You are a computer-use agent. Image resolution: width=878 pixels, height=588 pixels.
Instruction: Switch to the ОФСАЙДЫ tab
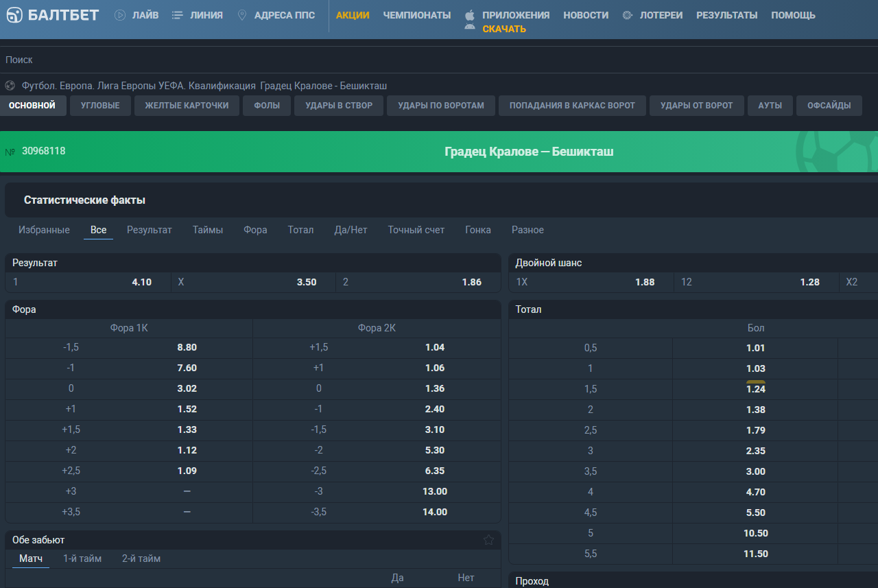829,106
